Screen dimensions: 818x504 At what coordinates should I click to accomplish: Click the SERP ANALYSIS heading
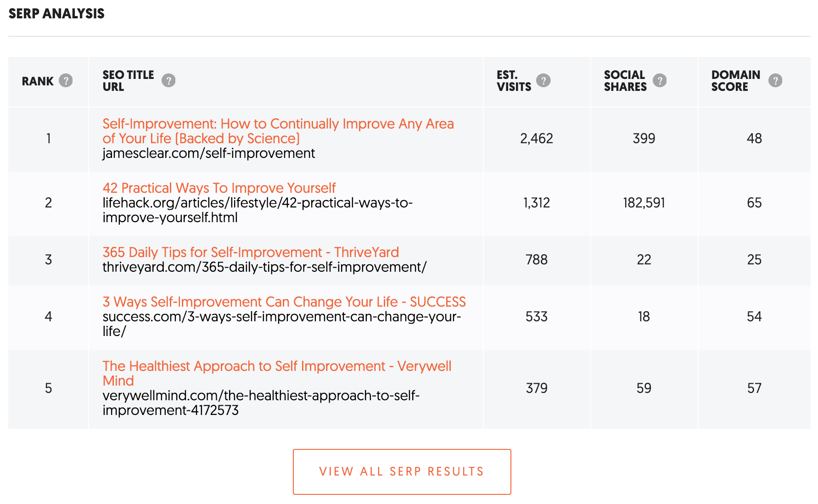[x=56, y=14]
